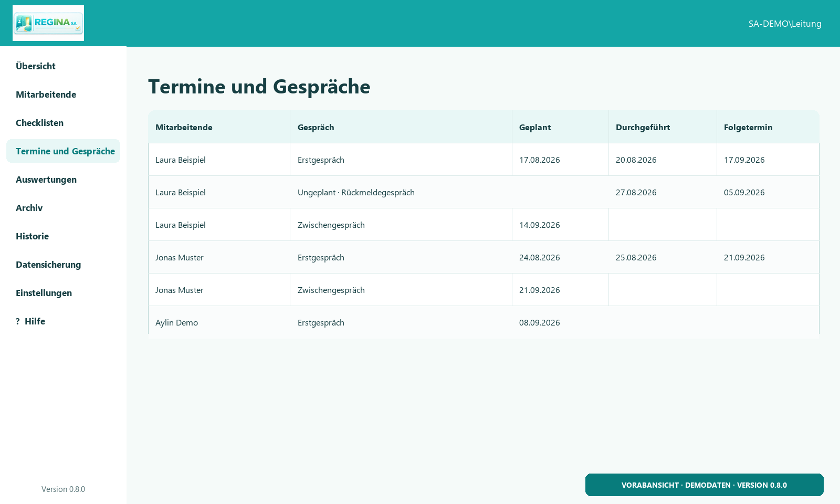This screenshot has width=840, height=504.
Task: Open Einstellungen
Action: click(x=63, y=293)
